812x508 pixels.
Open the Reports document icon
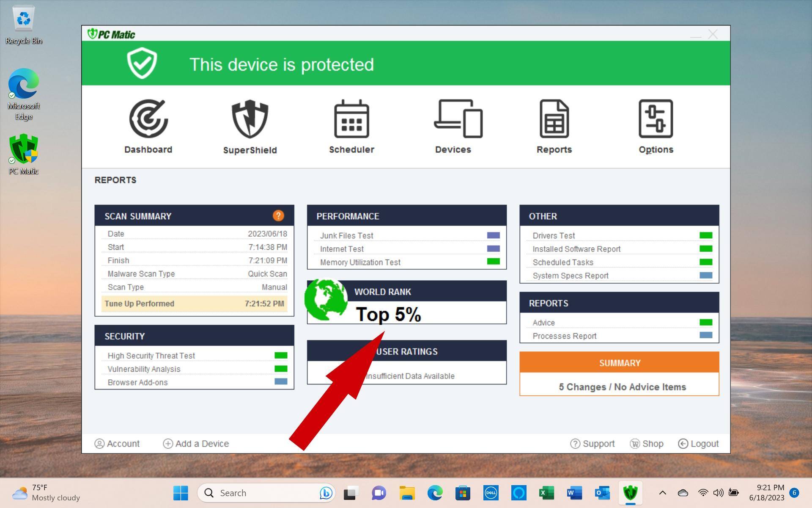pos(554,119)
